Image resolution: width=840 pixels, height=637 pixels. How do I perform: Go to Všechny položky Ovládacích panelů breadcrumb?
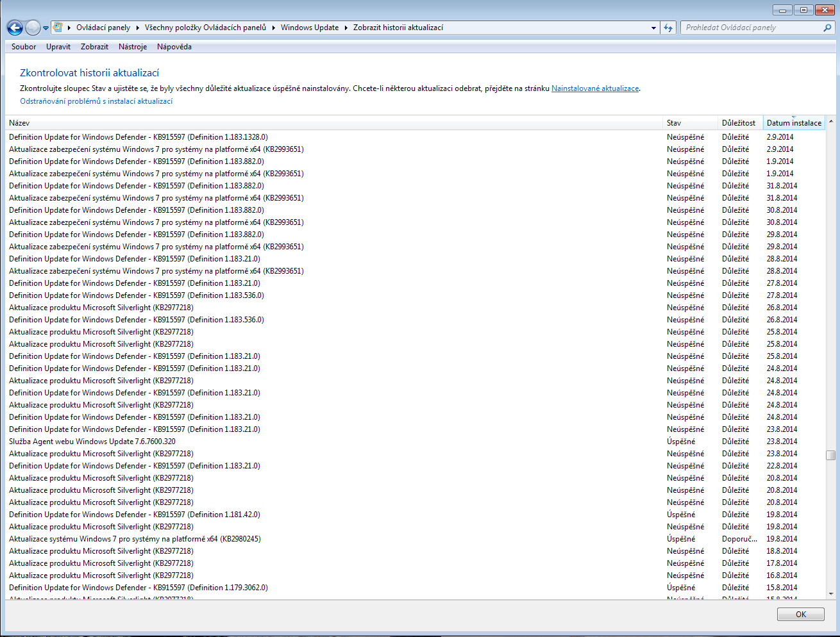coord(205,28)
